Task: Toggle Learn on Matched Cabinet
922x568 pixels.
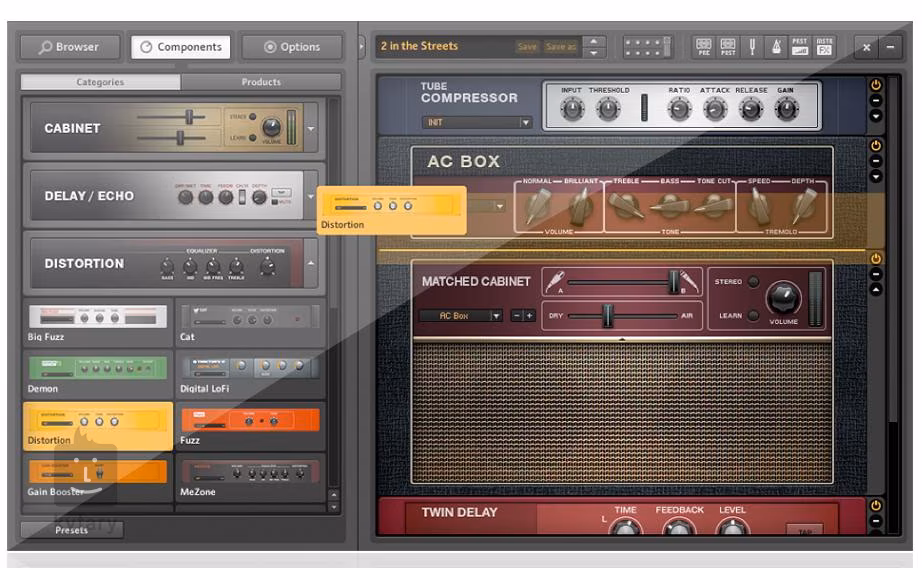Action: pyautogui.click(x=753, y=315)
